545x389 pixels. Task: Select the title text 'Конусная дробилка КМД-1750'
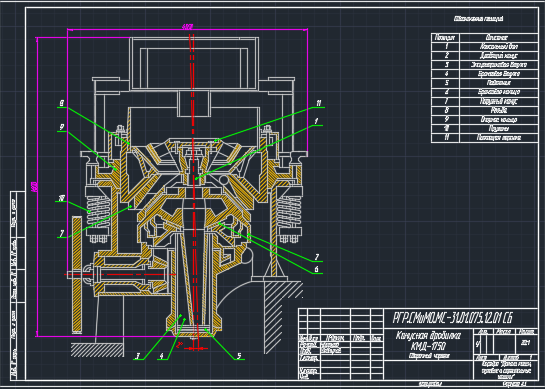click(429, 341)
